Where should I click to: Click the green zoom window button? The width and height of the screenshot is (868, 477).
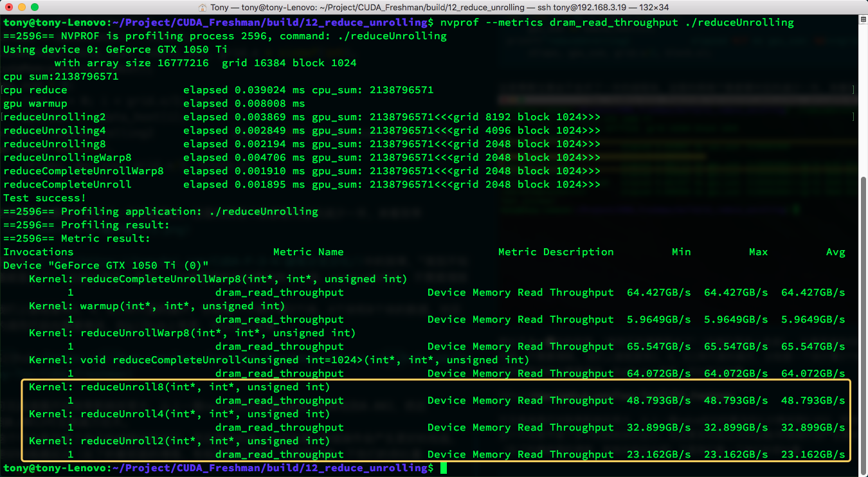point(34,7)
